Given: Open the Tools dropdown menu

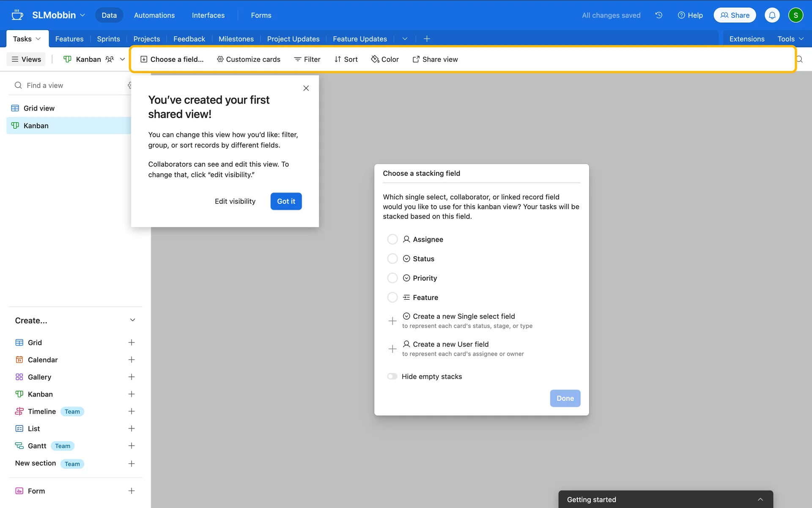Looking at the screenshot, I should (790, 39).
